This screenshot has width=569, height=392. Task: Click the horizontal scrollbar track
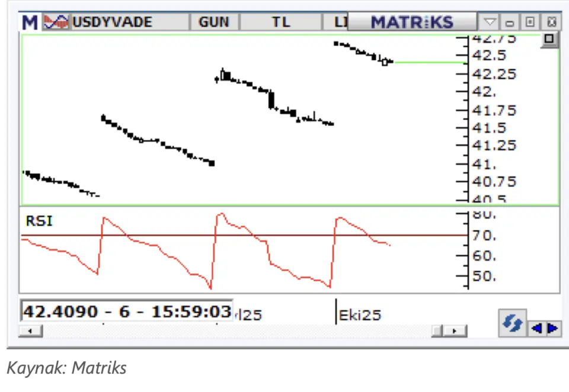tap(237, 331)
